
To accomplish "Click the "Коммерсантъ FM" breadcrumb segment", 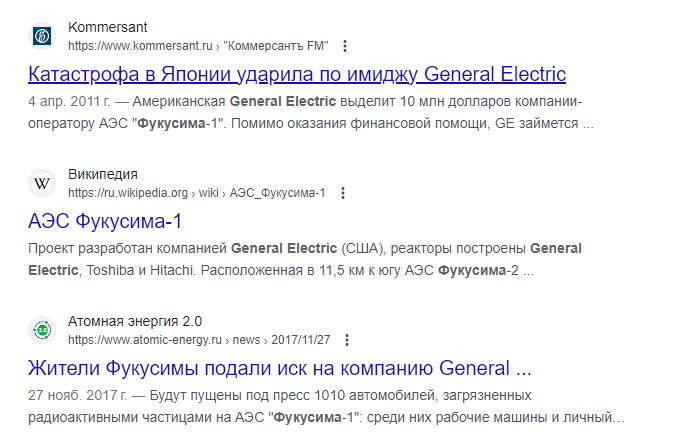I will click(276, 46).
